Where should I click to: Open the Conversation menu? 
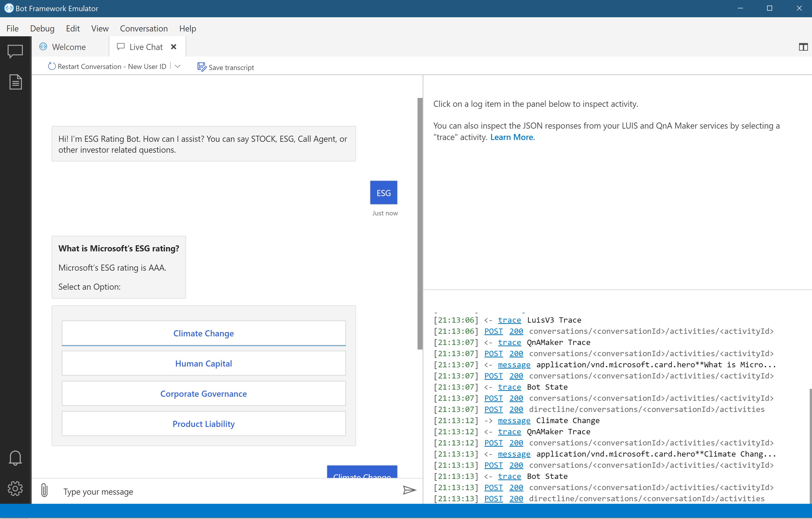coord(144,29)
